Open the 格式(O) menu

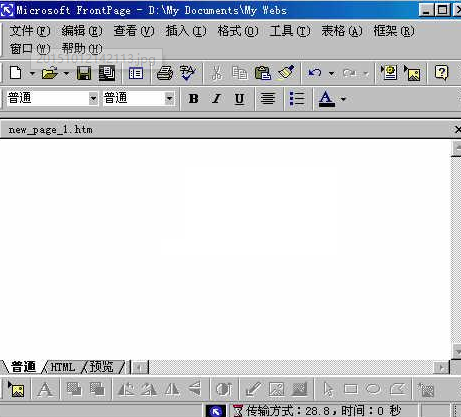pyautogui.click(x=238, y=31)
